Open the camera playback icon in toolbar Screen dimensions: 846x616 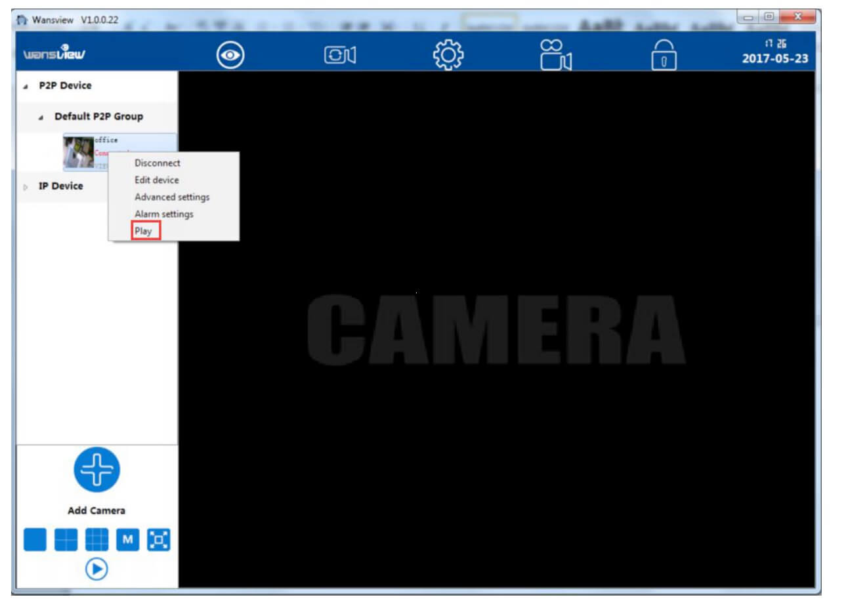point(340,55)
